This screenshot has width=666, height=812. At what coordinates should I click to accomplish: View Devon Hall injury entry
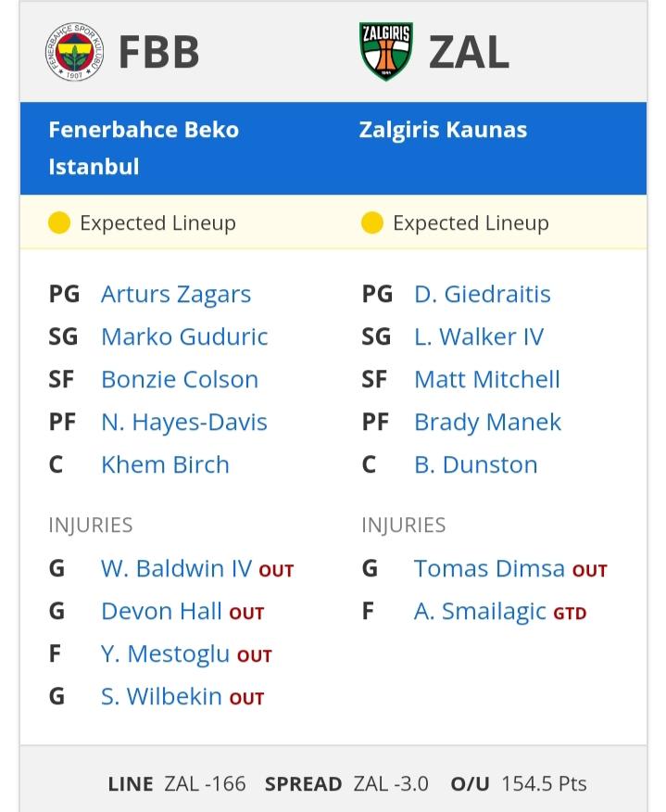click(x=161, y=611)
